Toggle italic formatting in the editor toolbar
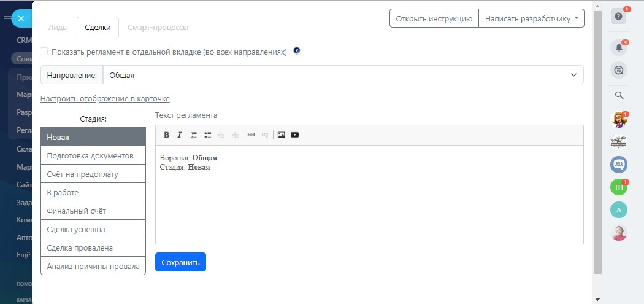This screenshot has width=644, height=304. coord(180,135)
